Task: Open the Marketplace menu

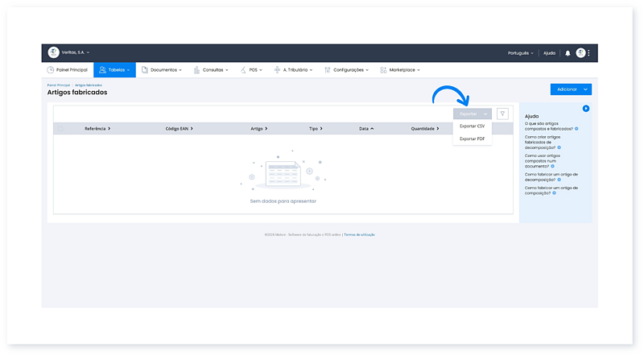Action: pos(399,70)
